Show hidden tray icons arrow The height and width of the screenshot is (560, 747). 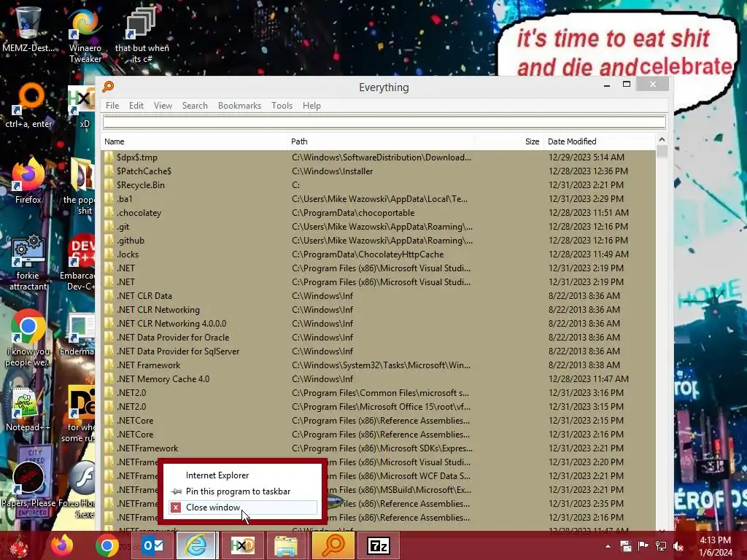point(608,546)
